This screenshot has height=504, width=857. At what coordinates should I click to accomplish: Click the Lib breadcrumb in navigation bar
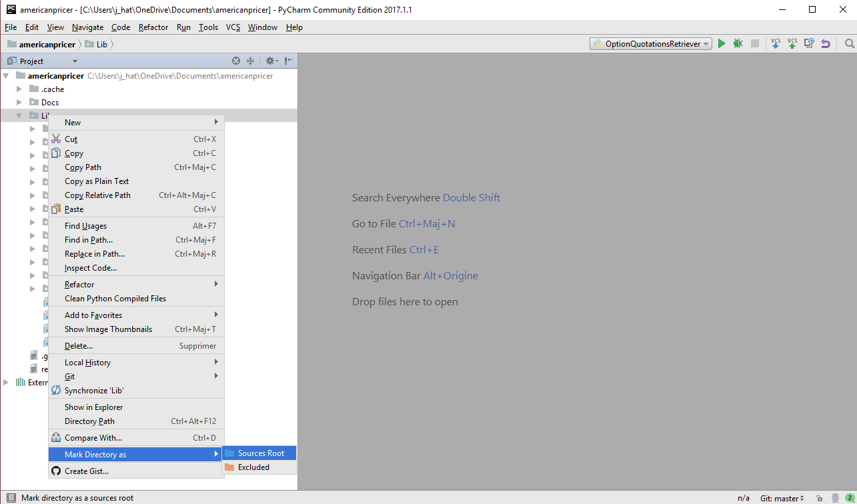click(96, 44)
